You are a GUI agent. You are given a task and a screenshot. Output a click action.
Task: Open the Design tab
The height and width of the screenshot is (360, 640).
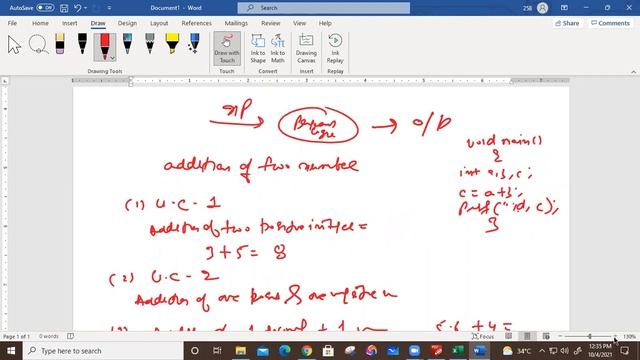[127, 23]
